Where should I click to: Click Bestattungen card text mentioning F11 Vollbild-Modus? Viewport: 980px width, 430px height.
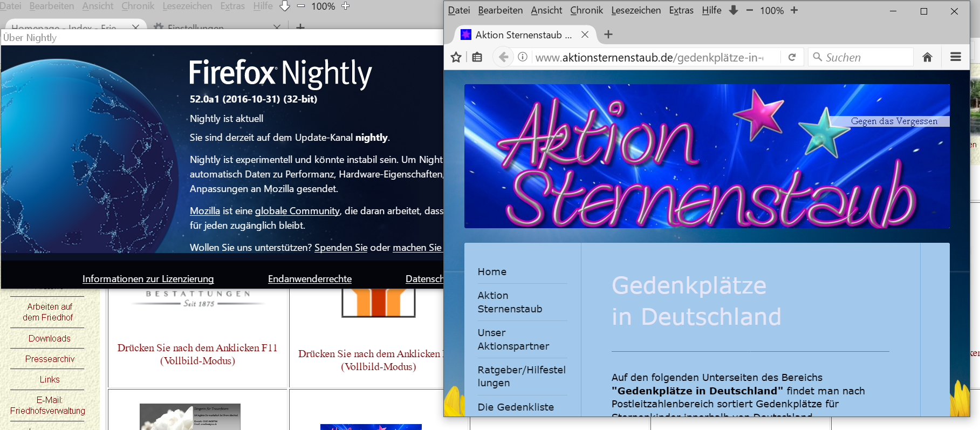coord(197,354)
